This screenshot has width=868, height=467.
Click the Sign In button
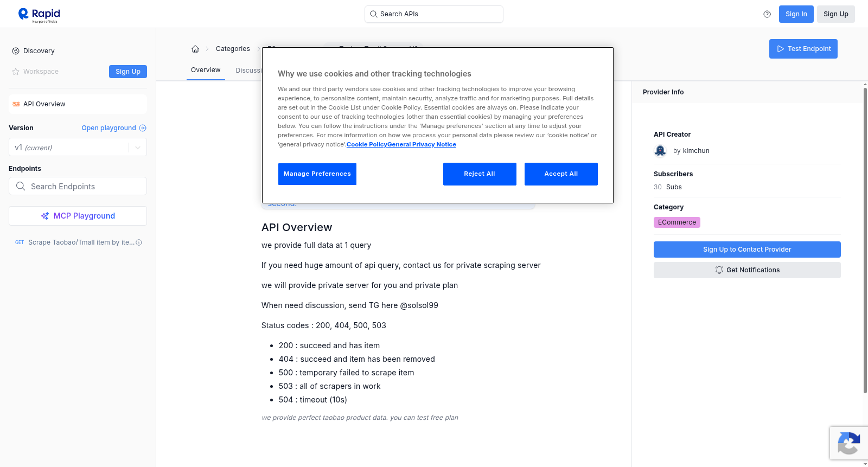click(x=796, y=14)
